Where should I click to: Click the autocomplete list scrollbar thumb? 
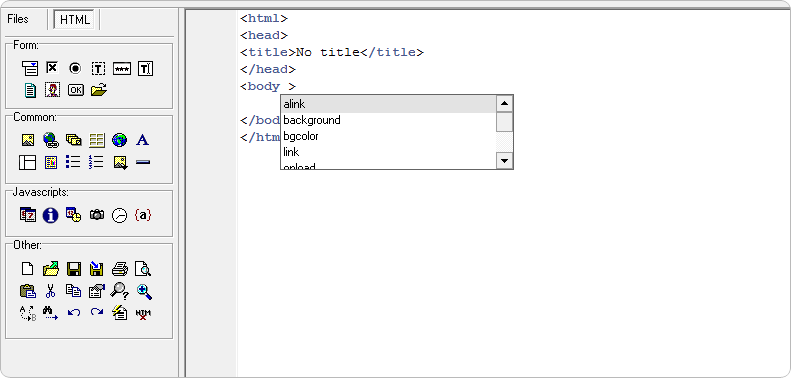pyautogui.click(x=504, y=122)
